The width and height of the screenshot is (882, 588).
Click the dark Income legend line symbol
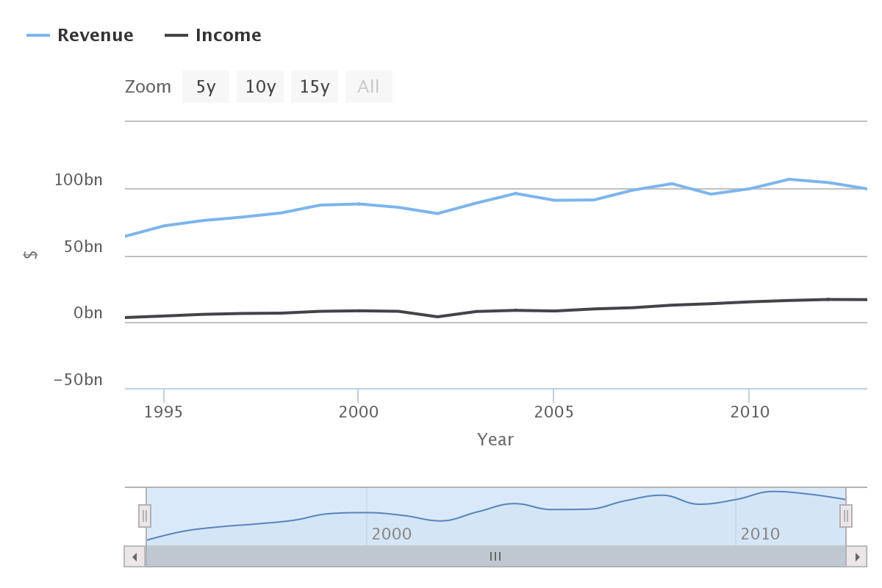point(176,35)
